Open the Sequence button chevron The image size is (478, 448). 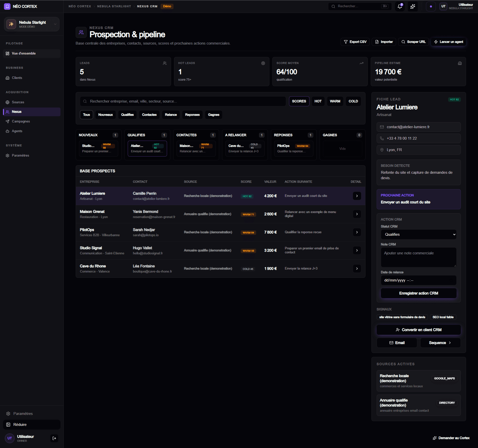pyautogui.click(x=450, y=343)
